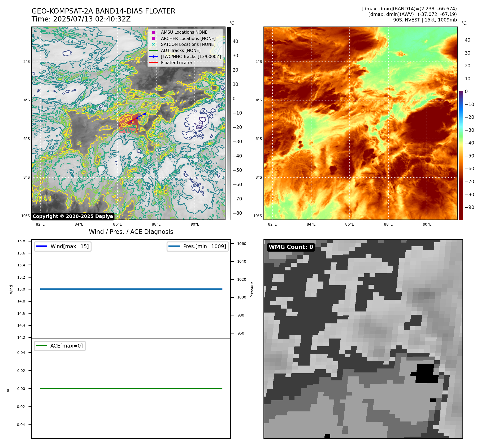Click the Floater Locater red line sample
The width and height of the screenshot is (481, 448).
(153, 63)
